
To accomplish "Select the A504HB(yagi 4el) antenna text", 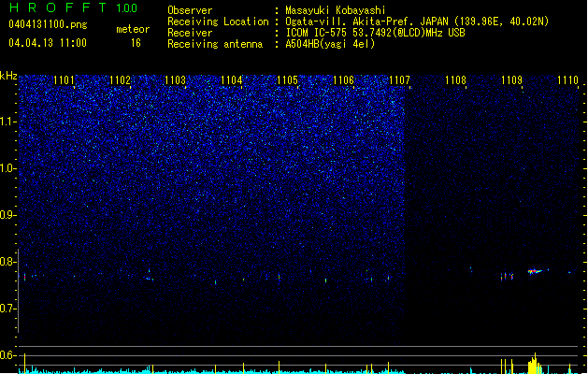I will [330, 44].
